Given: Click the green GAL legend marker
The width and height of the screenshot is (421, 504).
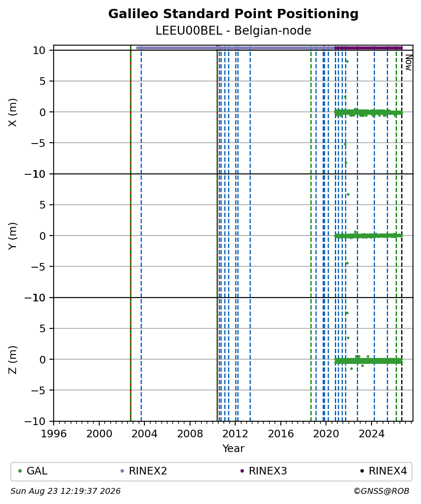Looking at the screenshot, I should click(x=20, y=471).
